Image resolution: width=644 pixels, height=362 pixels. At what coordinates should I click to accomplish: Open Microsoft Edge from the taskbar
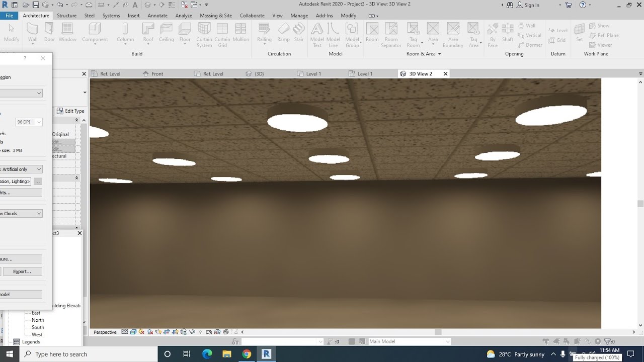[207, 354]
